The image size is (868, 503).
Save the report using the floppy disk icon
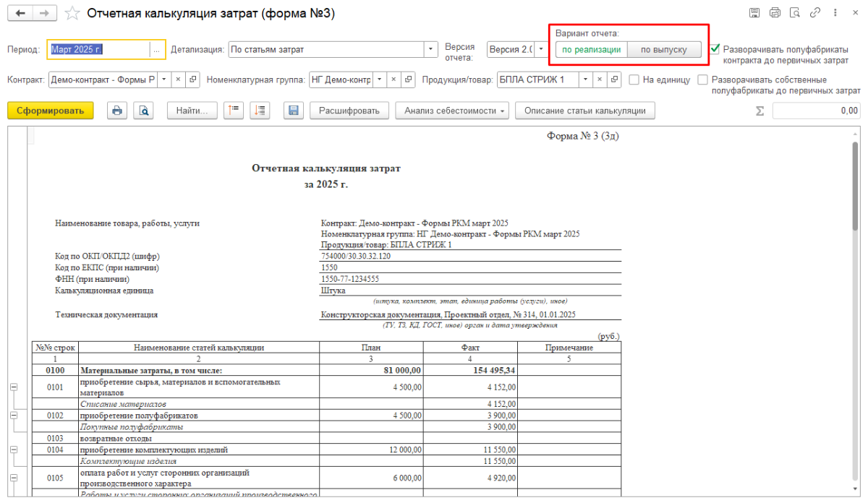[294, 111]
